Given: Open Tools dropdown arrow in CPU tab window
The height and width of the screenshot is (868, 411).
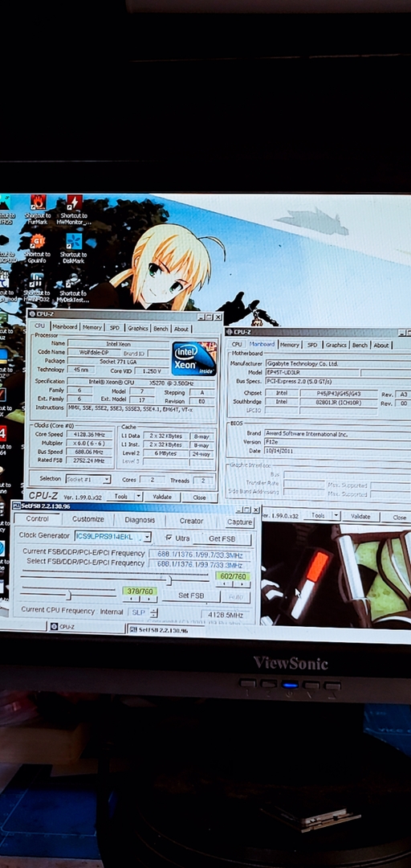Looking at the screenshot, I should click(138, 497).
